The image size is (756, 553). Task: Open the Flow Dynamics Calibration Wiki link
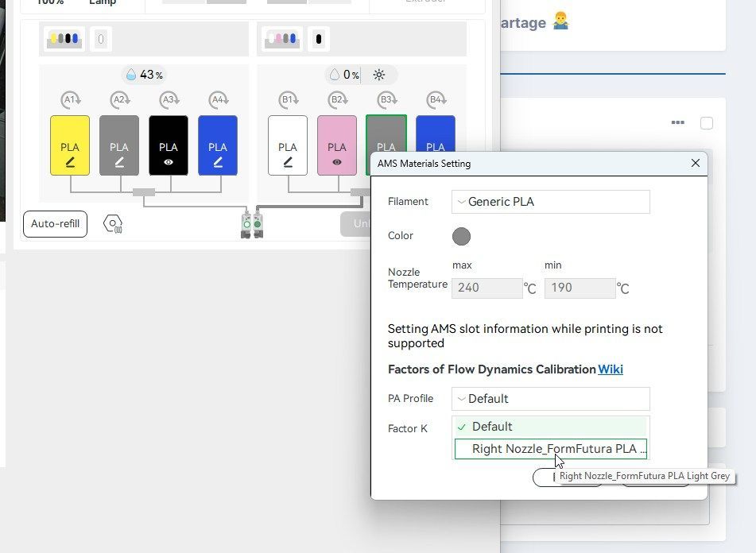(x=611, y=369)
